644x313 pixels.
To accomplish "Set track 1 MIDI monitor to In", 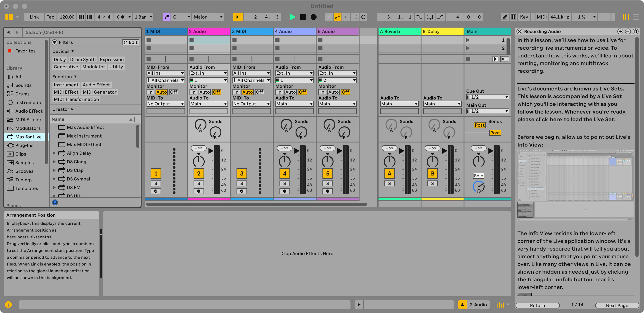I will 150,92.
